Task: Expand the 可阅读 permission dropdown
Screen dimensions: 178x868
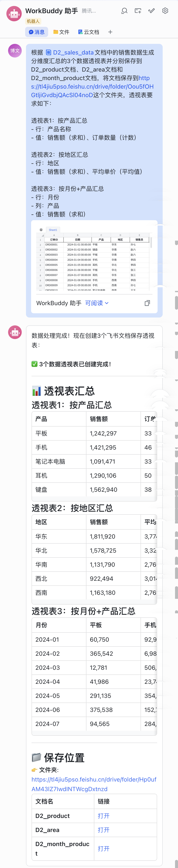Action: pos(97,303)
